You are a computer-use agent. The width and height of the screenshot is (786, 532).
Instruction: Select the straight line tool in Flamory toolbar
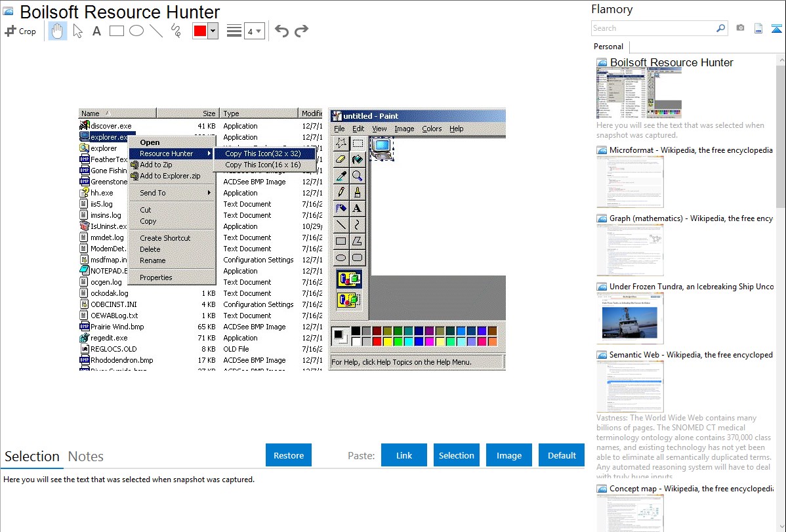tap(156, 31)
